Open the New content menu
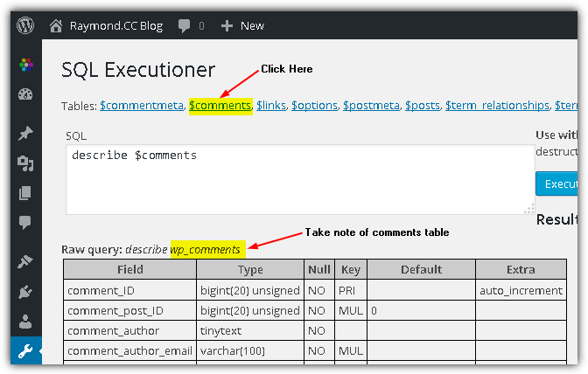 (252, 26)
